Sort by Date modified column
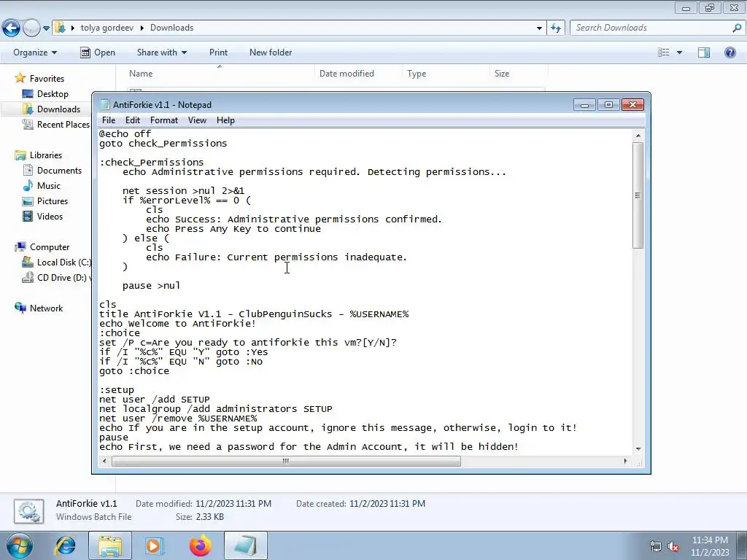The width and height of the screenshot is (747, 560). click(x=347, y=74)
